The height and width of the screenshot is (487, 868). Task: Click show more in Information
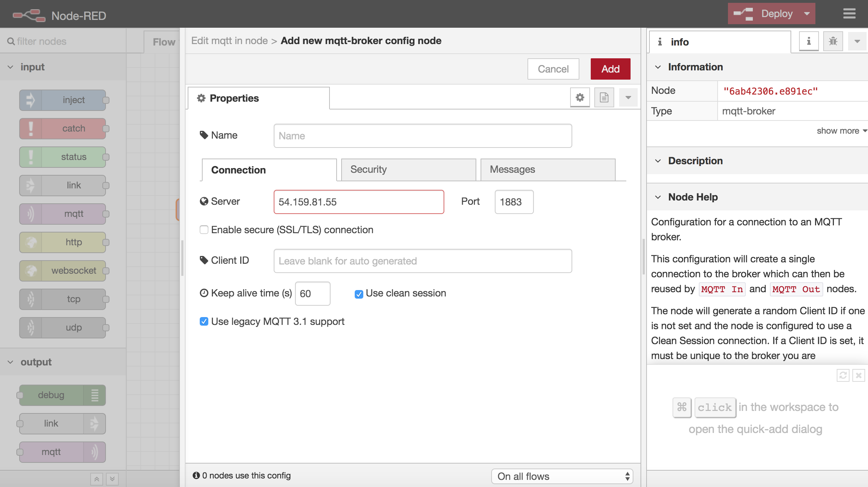point(842,131)
